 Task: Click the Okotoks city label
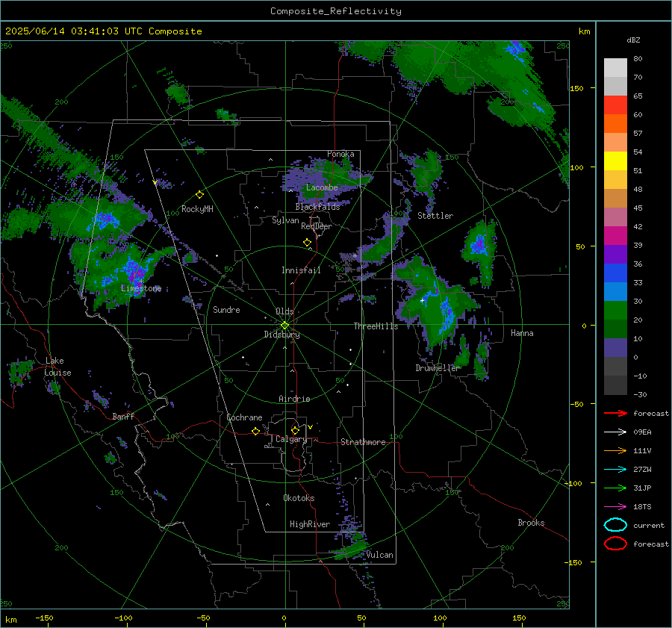click(299, 498)
